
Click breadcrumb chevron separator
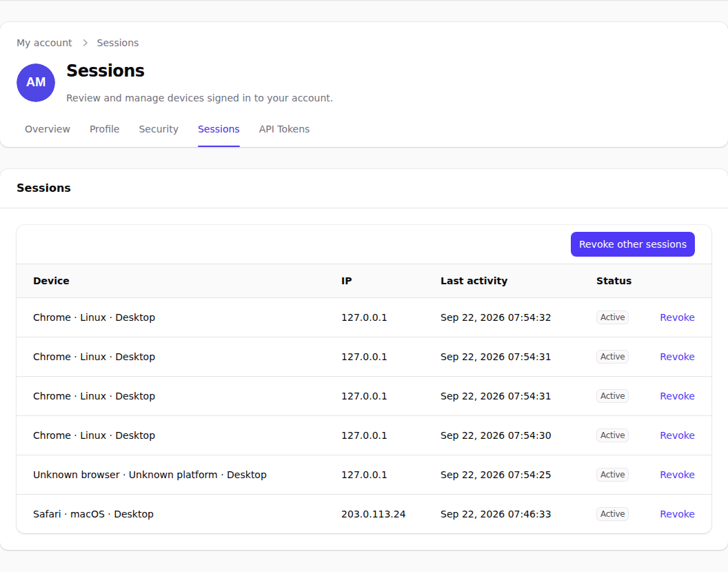click(85, 43)
